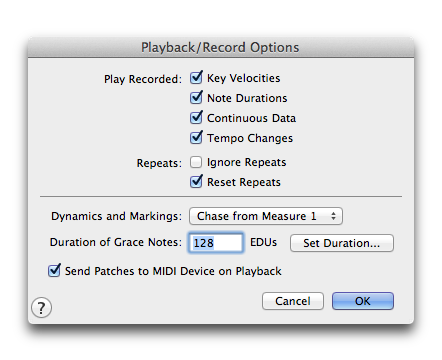The image size is (442, 360).
Task: Uncheck the Tempo Changes checkbox
Action: pyautogui.click(x=196, y=138)
